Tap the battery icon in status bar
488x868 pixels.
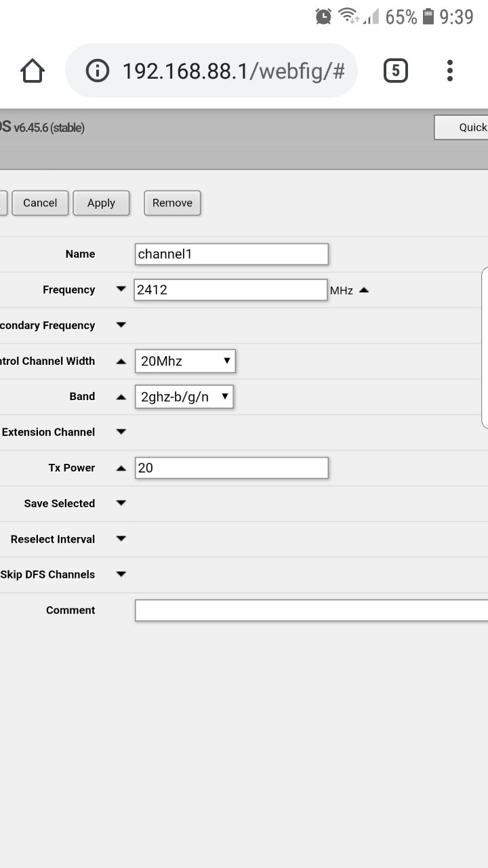tap(428, 16)
